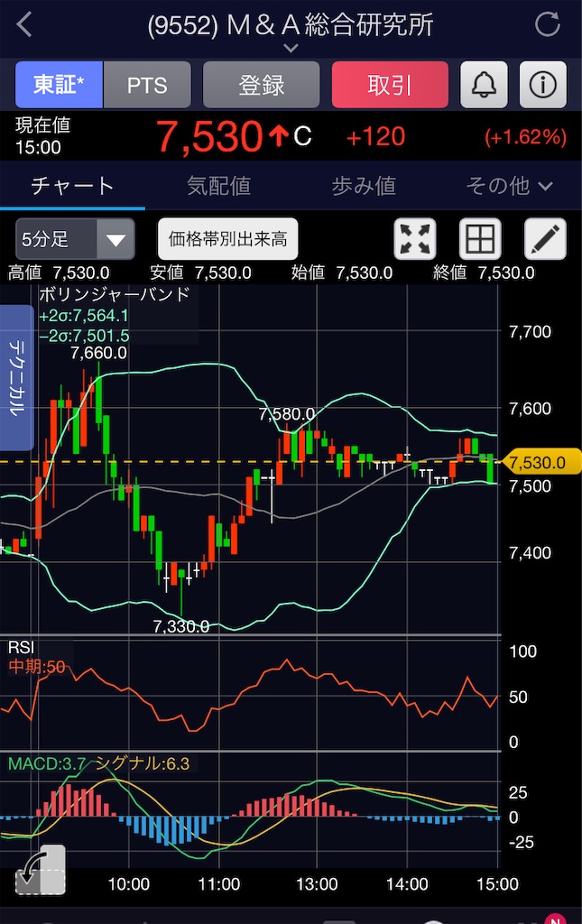Tap the RSI indicator label
This screenshot has height=924, width=582.
[22, 648]
